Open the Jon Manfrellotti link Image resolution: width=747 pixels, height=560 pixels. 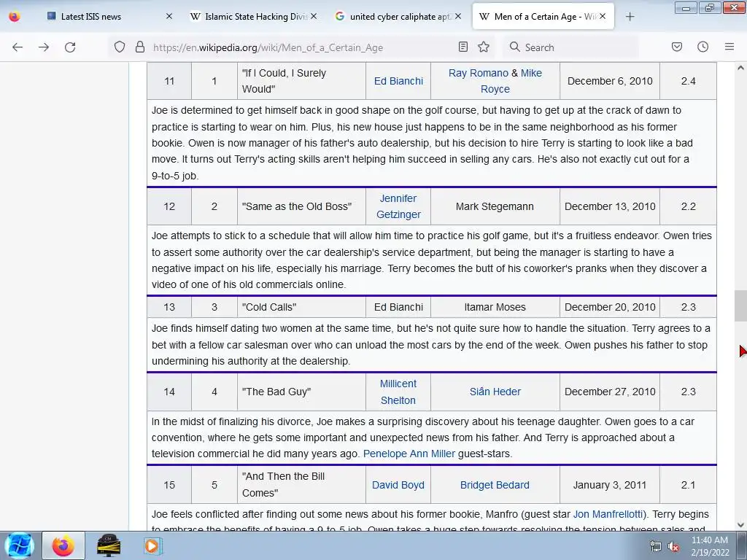(608, 514)
